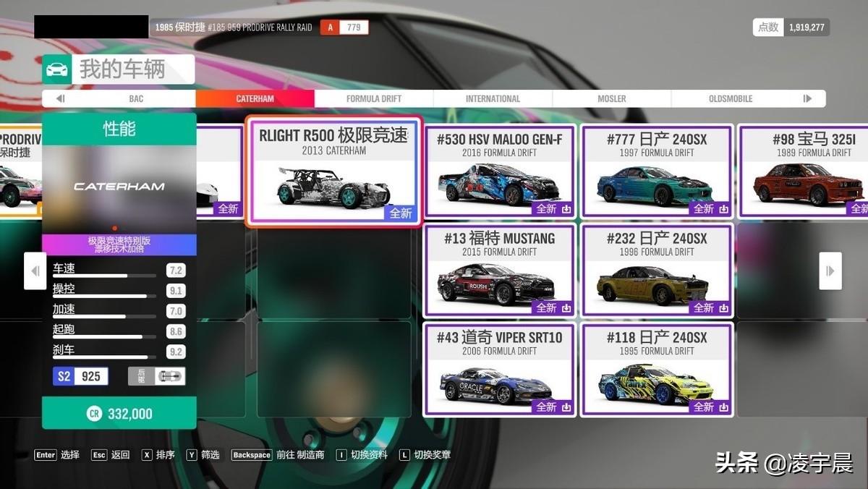Click the rear-wheel drivetrain icon
Image resolution: width=868 pixels, height=489 pixels.
pyautogui.click(x=171, y=376)
